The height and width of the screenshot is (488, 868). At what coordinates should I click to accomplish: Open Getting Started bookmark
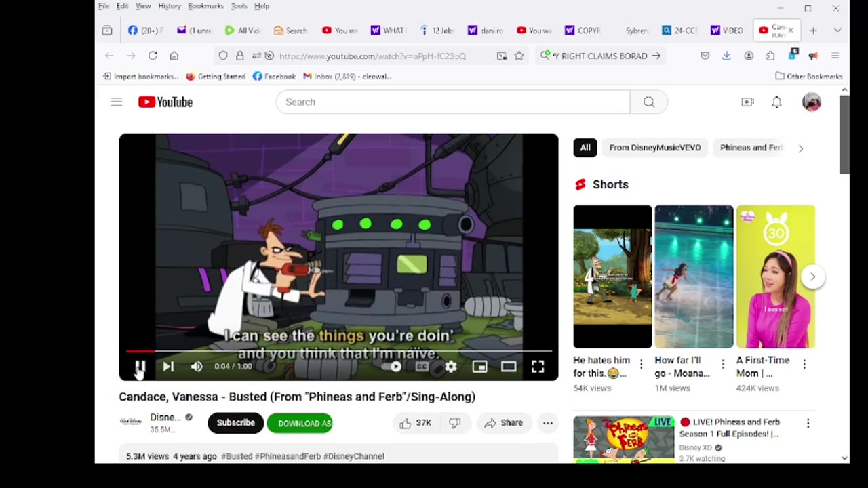pyautogui.click(x=216, y=76)
